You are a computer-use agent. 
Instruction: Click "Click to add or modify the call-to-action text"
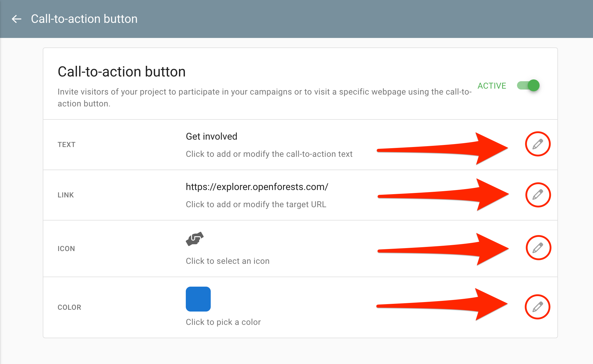[x=269, y=154]
